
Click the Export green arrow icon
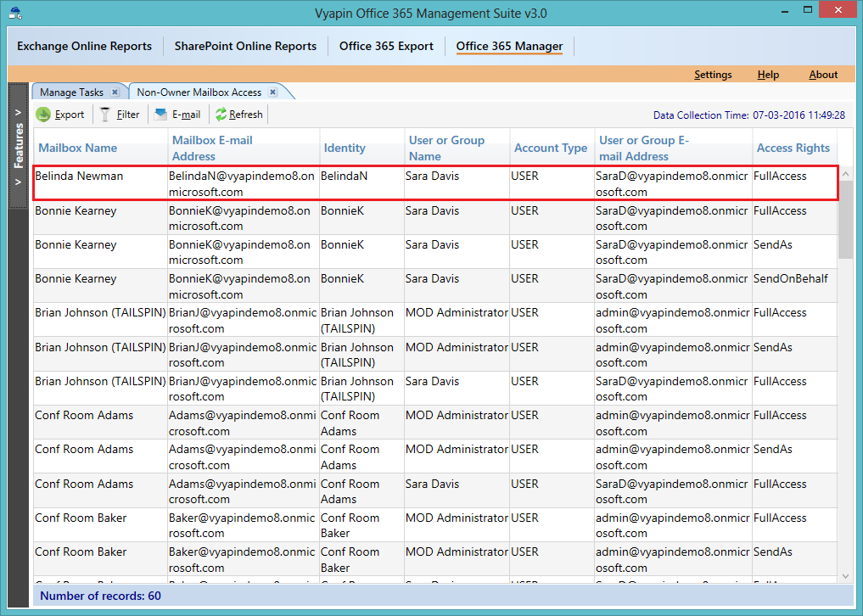[43, 115]
